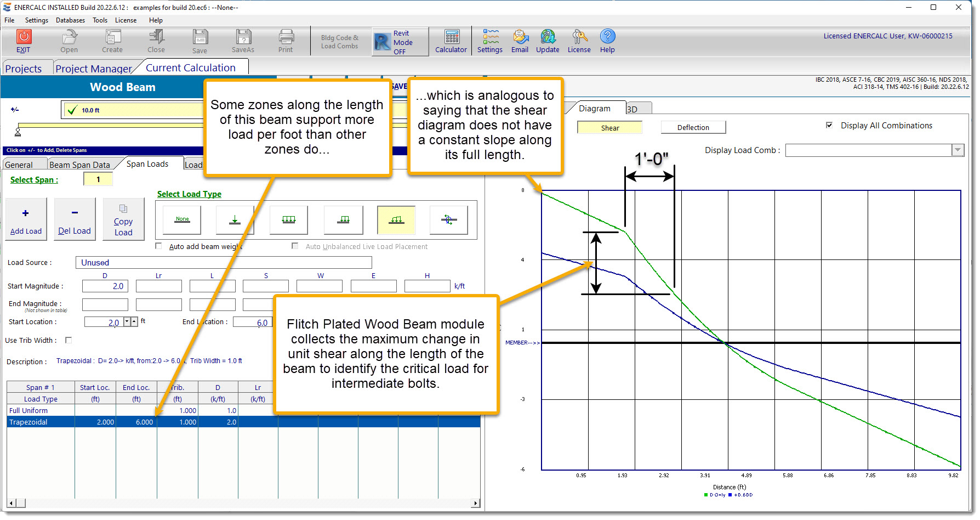Check Auto Unbalanced Live Load Placement
This screenshot has width=980, height=520.
click(x=295, y=246)
